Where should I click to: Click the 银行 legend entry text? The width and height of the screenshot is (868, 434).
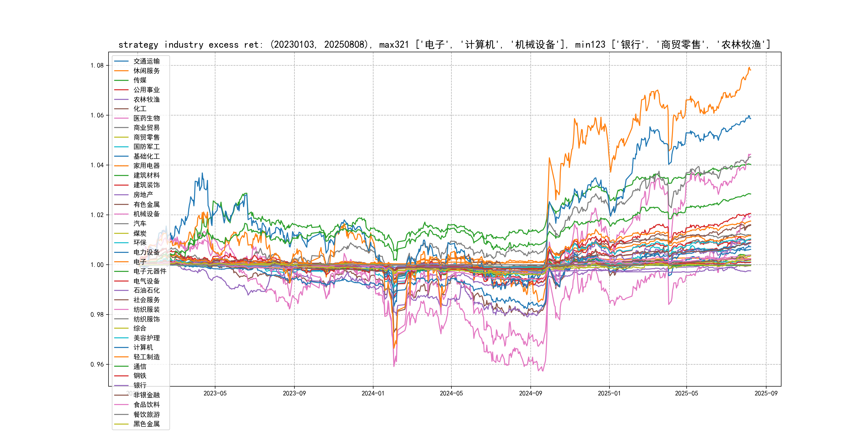point(140,385)
